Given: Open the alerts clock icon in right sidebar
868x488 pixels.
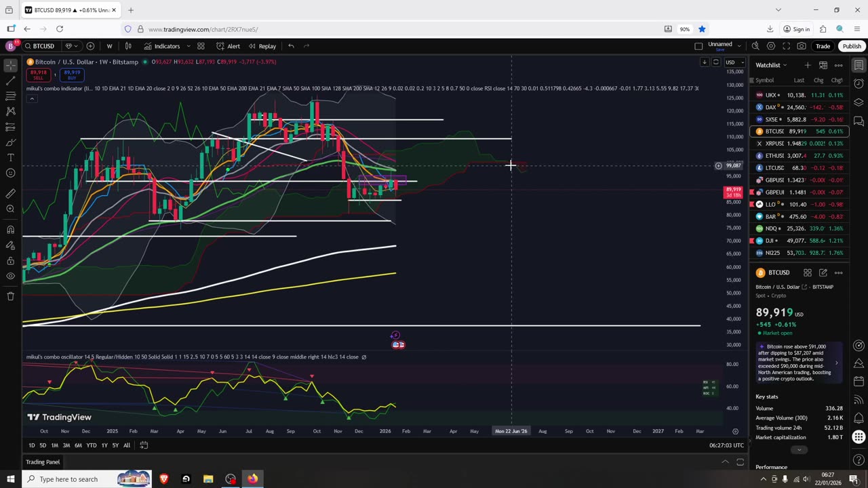Looking at the screenshot, I should [x=859, y=84].
